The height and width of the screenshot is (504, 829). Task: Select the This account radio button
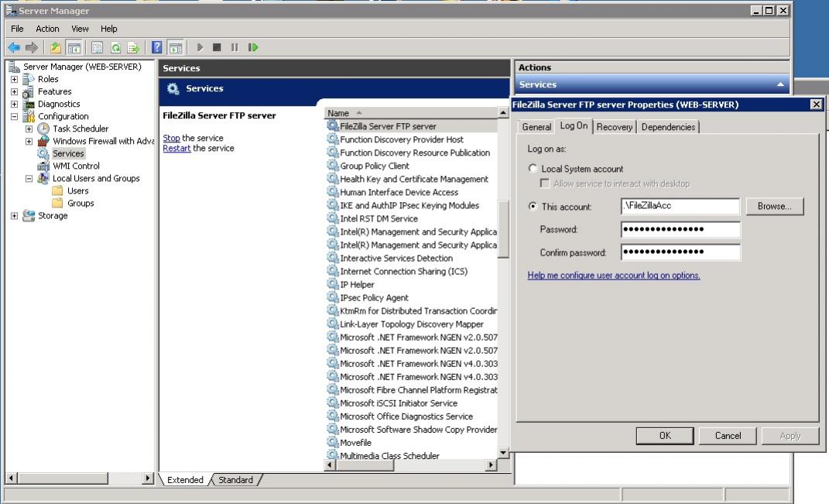point(533,206)
